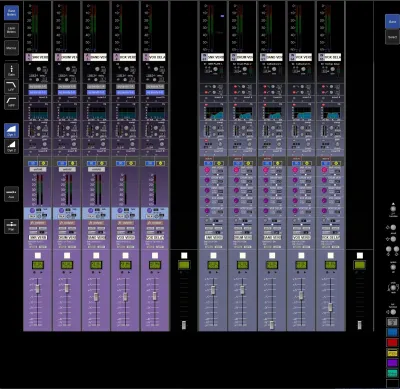This screenshot has width=400, height=389.
Task: Click salmon button on purple DRUM VERB strip
Action: (x=67, y=223)
